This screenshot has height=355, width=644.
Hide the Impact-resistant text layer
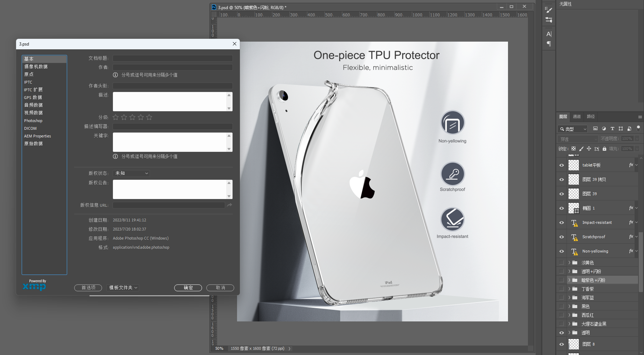coord(561,222)
